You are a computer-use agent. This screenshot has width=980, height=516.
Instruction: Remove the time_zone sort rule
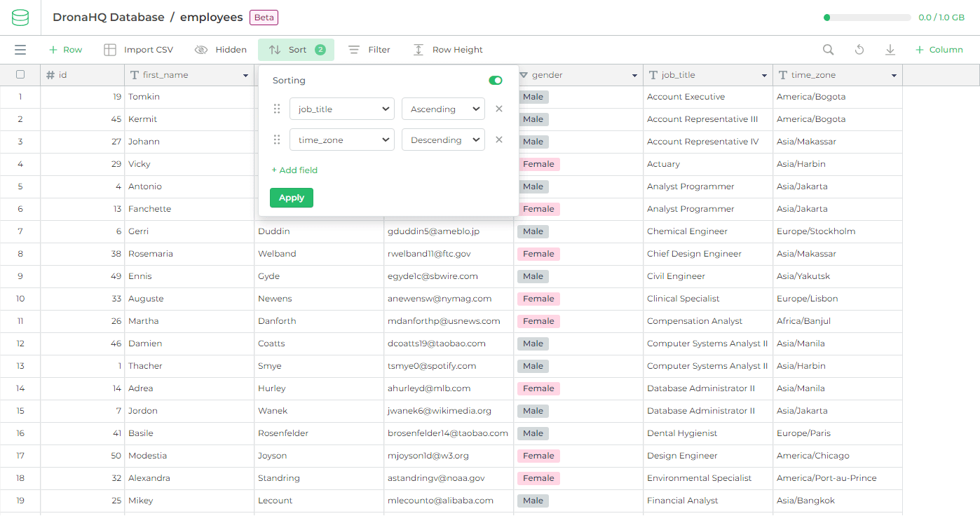(499, 140)
